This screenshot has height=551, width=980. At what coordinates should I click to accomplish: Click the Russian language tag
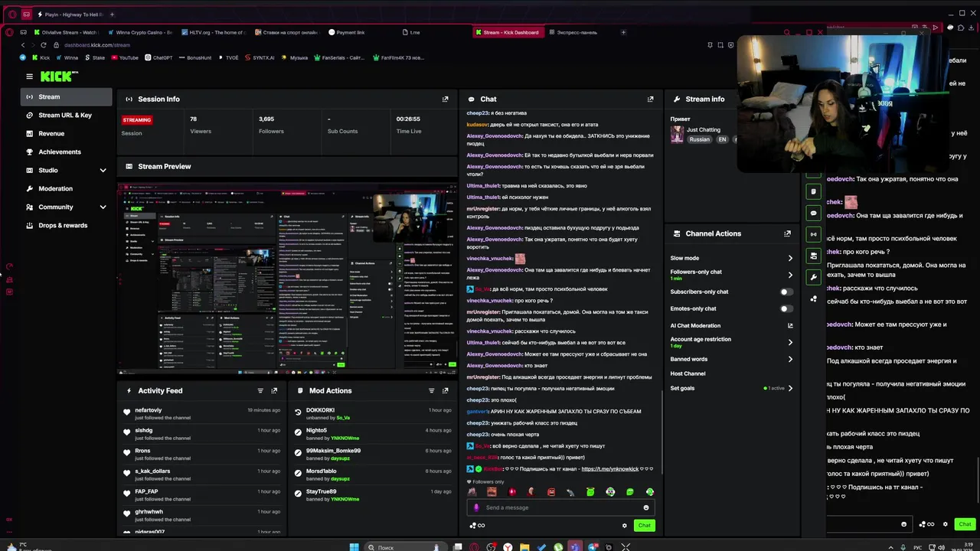point(699,139)
